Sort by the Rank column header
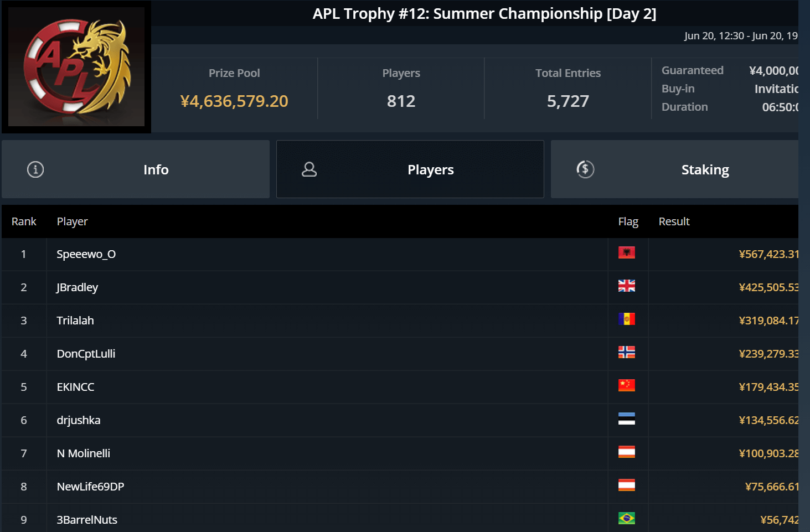The height and width of the screenshot is (532, 810). coord(24,221)
